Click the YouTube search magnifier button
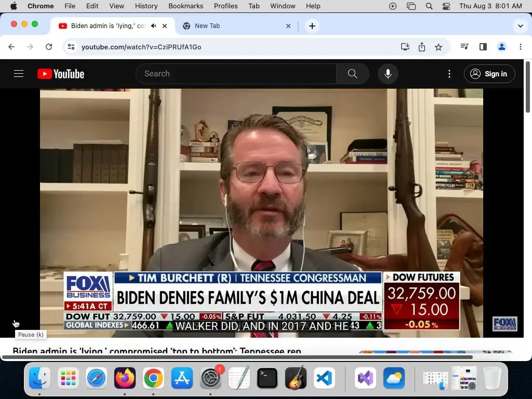The image size is (532, 399). click(x=353, y=74)
